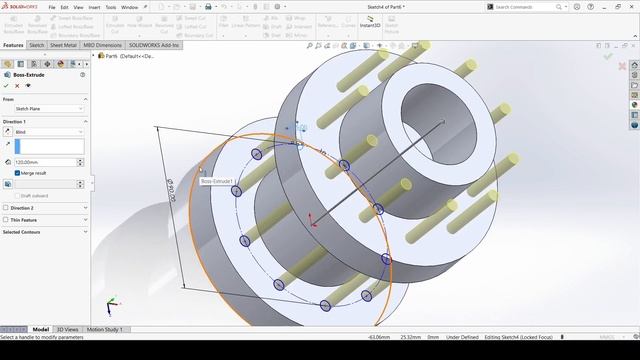Screen dimensions: 640x360
Task: Click the Print icon in top toolbar
Action: coord(208,7)
